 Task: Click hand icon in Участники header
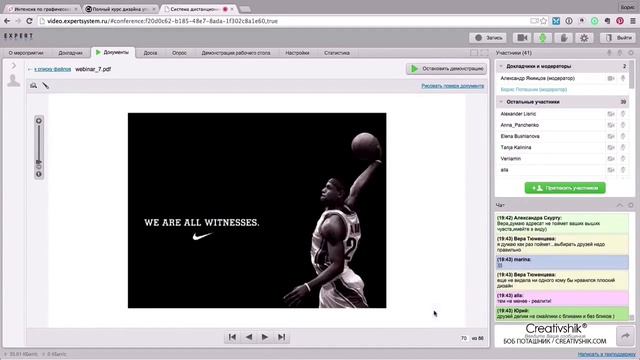[x=620, y=53]
